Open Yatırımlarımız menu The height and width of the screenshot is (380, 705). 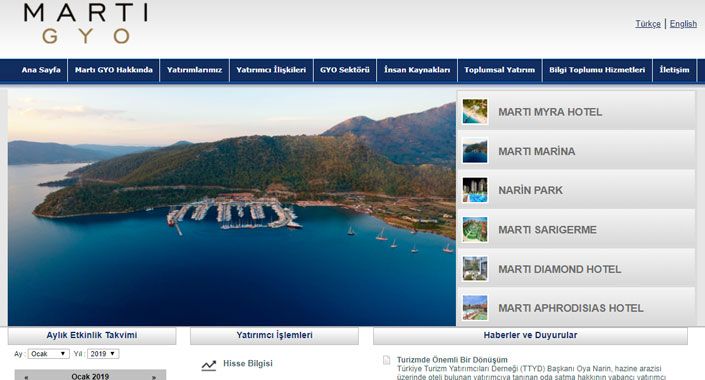195,70
